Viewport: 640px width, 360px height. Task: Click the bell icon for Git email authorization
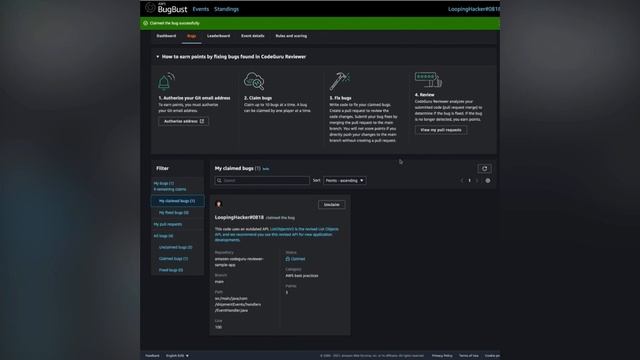[x=166, y=82]
